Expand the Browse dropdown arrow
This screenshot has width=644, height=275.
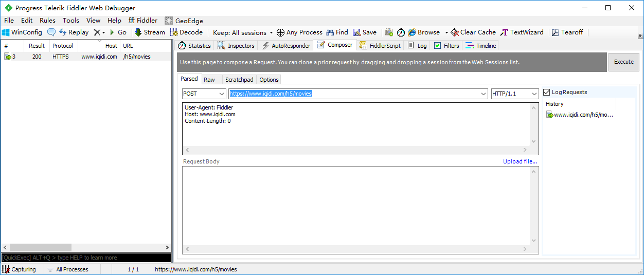[x=446, y=32]
